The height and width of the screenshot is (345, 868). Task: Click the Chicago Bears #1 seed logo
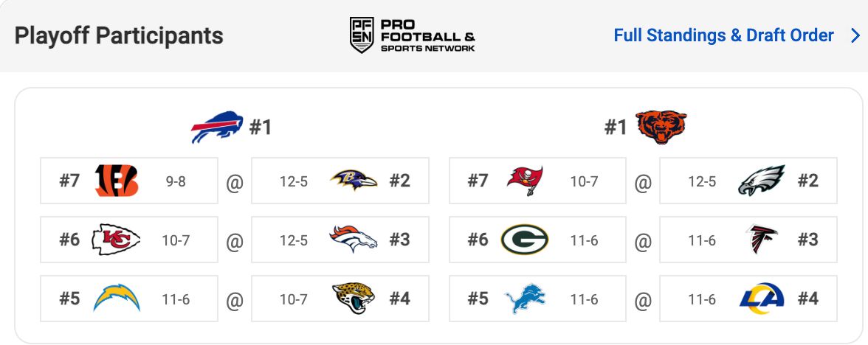(x=661, y=127)
